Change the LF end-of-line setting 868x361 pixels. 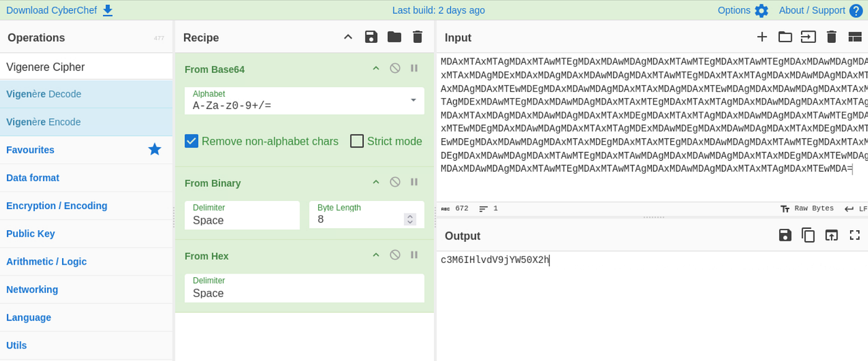point(856,209)
